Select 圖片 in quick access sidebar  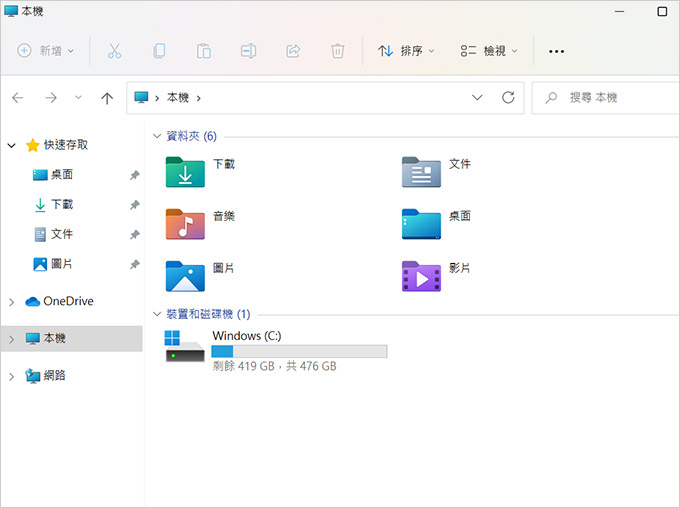(53, 264)
